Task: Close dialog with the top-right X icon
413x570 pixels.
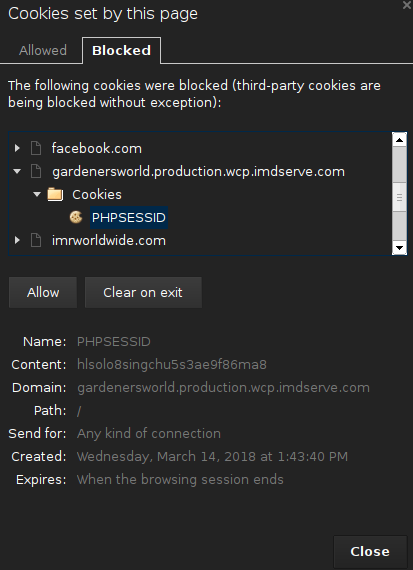Action: click(x=407, y=5)
